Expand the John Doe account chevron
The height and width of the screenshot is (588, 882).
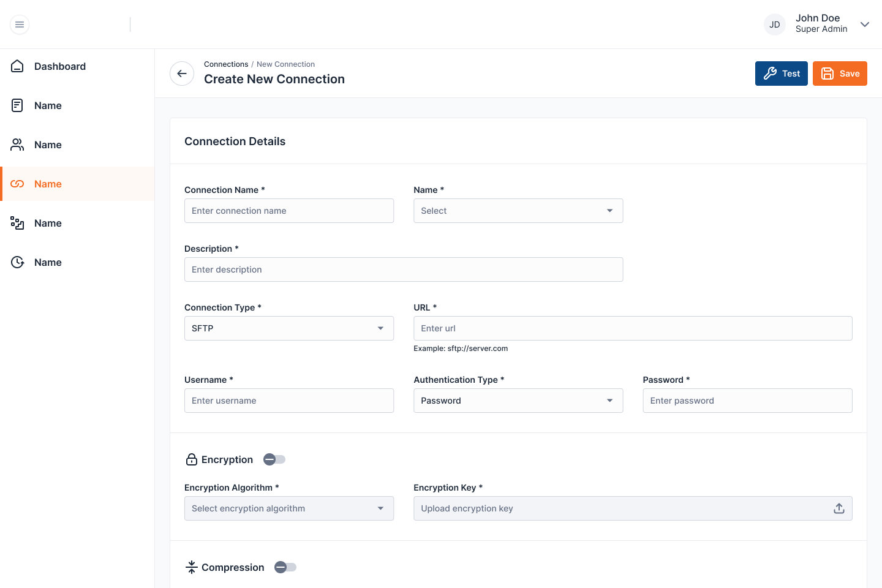[x=865, y=24]
